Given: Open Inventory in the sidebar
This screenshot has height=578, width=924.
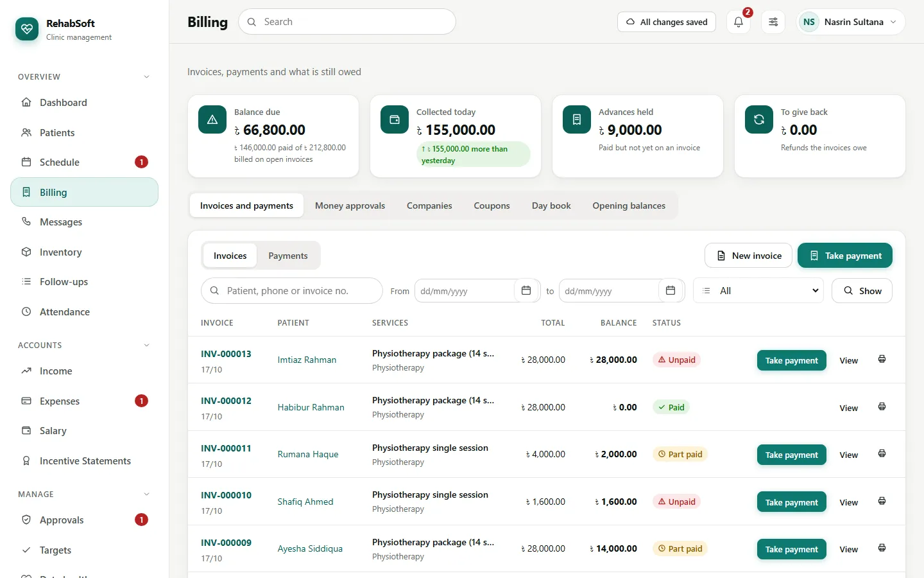Looking at the screenshot, I should pos(84,252).
